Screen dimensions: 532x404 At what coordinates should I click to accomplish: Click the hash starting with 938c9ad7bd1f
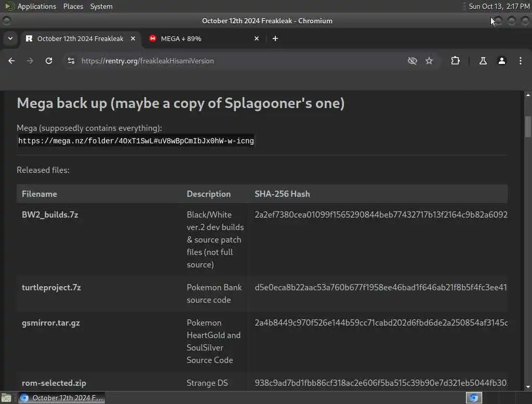pos(381,383)
